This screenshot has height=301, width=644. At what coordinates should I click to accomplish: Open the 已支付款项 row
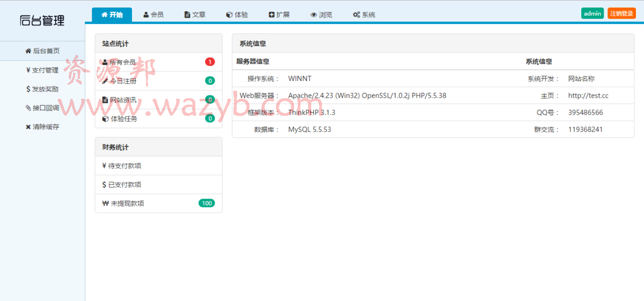(158, 185)
